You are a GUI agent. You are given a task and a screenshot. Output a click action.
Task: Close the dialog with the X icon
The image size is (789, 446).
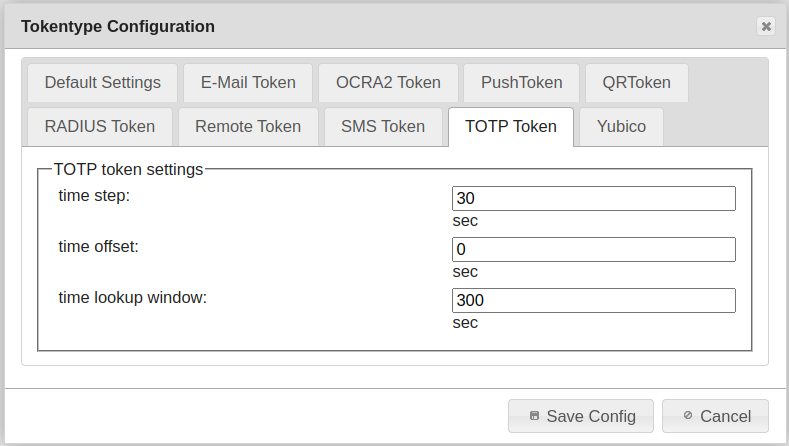pyautogui.click(x=766, y=27)
